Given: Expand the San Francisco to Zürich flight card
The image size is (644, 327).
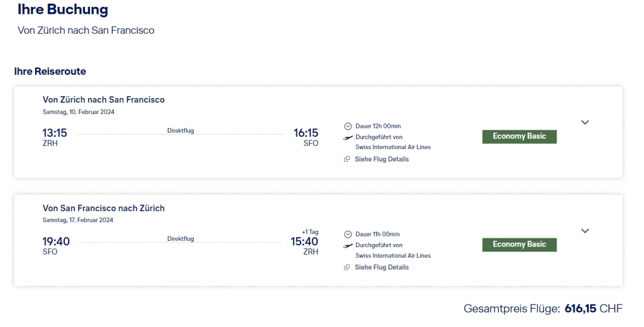Looking at the screenshot, I should click(x=585, y=231).
